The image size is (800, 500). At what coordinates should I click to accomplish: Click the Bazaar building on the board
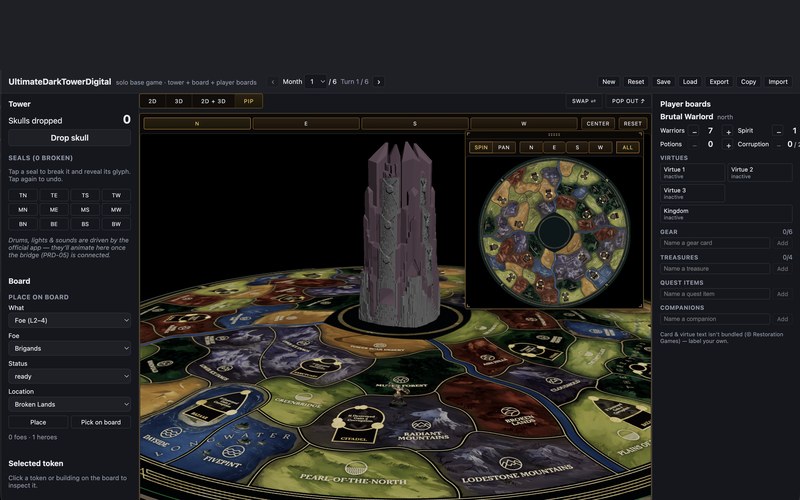(219, 408)
